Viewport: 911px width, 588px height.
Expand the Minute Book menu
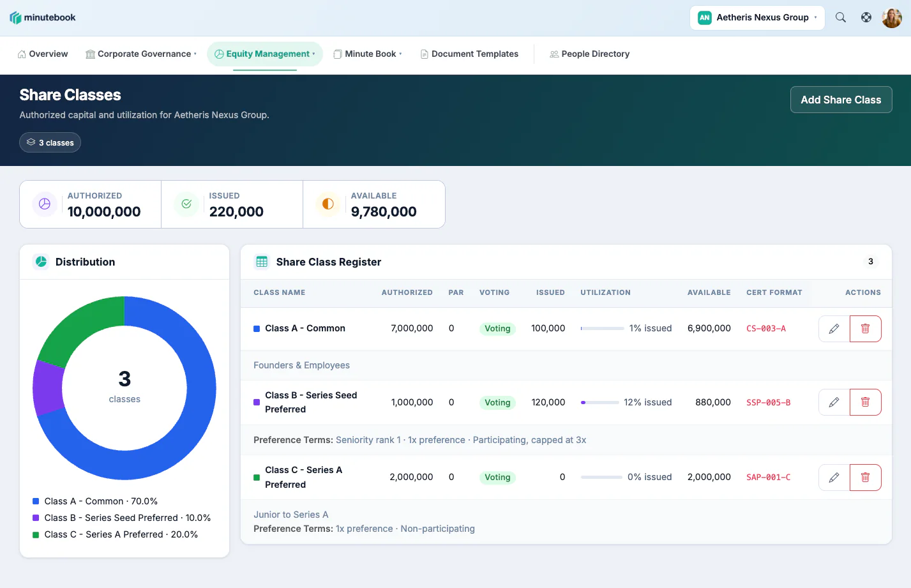pos(368,54)
